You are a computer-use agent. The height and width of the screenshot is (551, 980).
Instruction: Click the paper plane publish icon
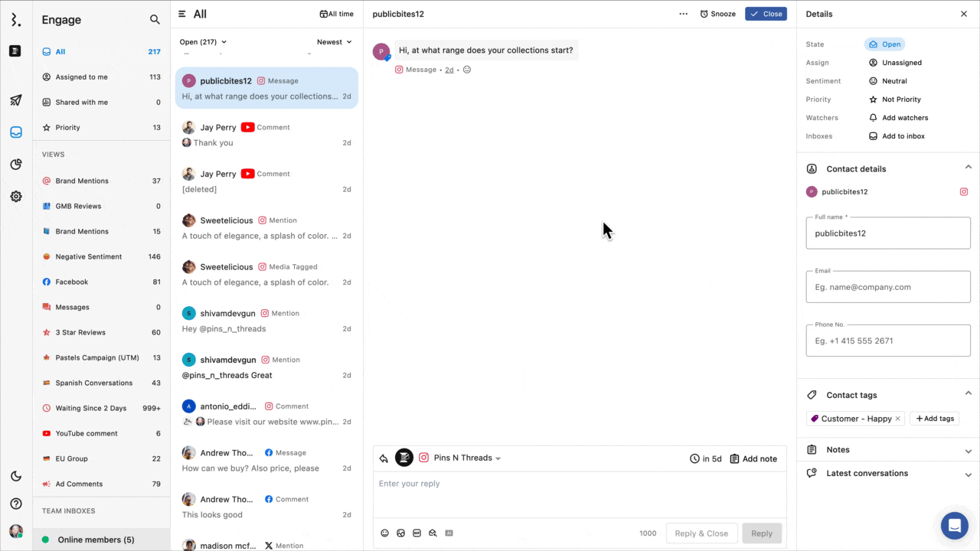click(16, 100)
